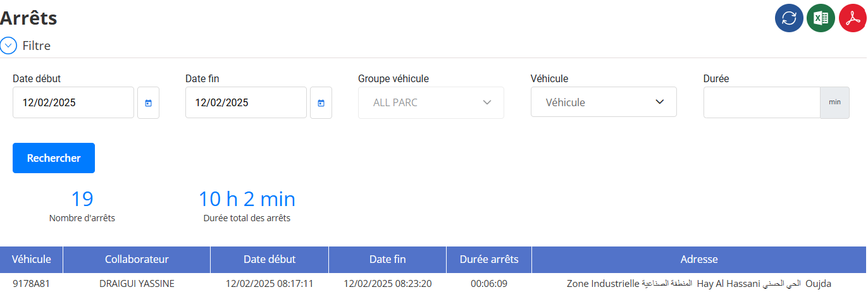This screenshot has width=868, height=292.
Task: Open the Véhicule dropdown
Action: click(x=604, y=102)
